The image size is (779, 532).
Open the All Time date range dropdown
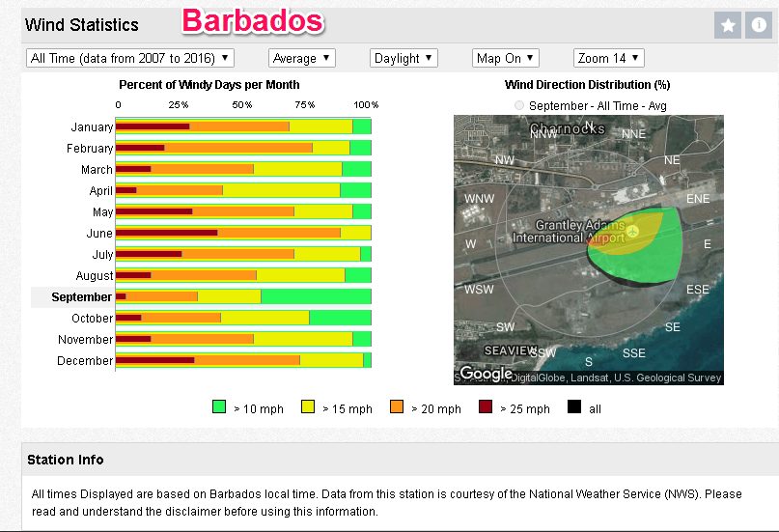130,58
